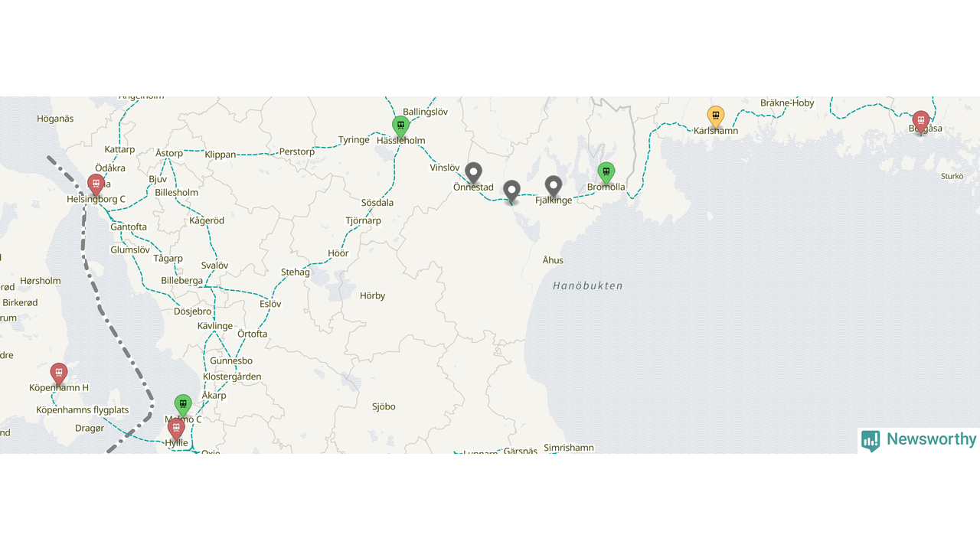Click the Hanöbukten bay label

588,285
